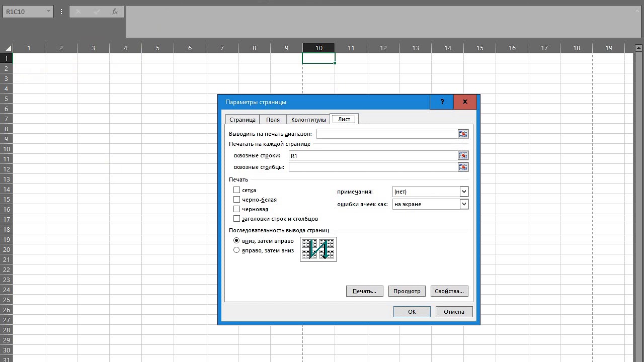Select вниз, затем вправо radio button

coord(236,241)
